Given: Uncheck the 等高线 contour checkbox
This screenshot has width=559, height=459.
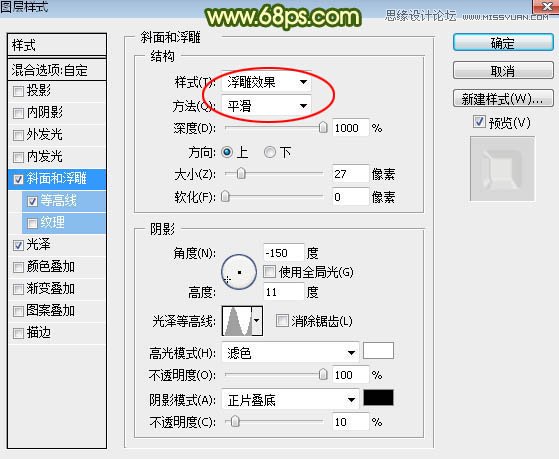Looking at the screenshot, I should 32,202.
